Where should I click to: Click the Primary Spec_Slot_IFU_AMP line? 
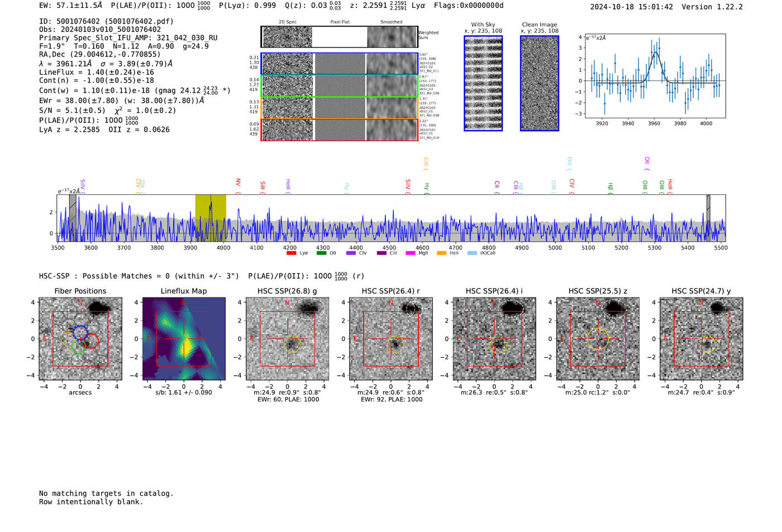[x=128, y=38]
